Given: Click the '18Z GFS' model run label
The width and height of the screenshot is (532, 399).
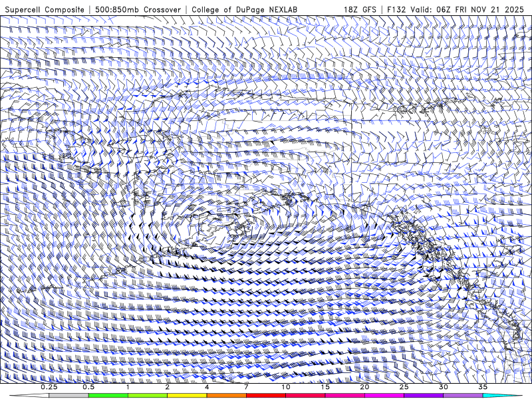Looking at the screenshot, I should [x=360, y=9].
